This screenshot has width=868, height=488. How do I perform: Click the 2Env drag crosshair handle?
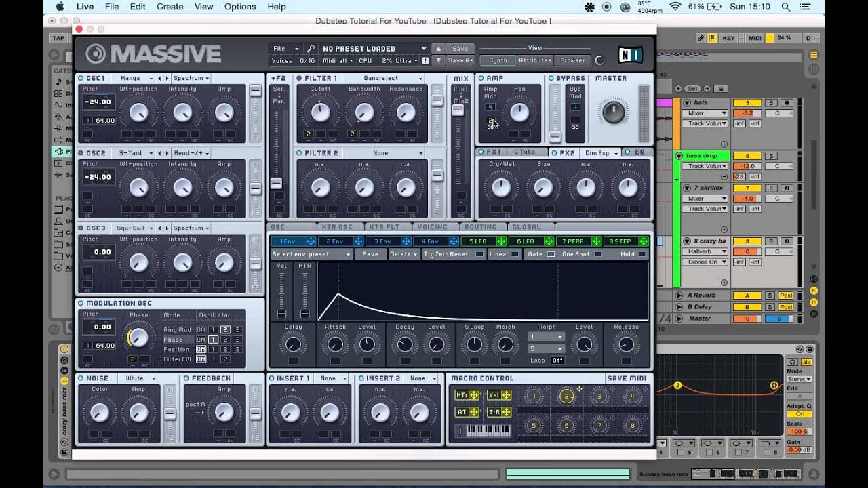(x=359, y=241)
